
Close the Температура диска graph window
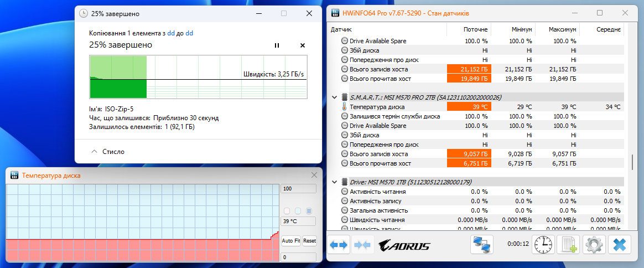point(314,176)
